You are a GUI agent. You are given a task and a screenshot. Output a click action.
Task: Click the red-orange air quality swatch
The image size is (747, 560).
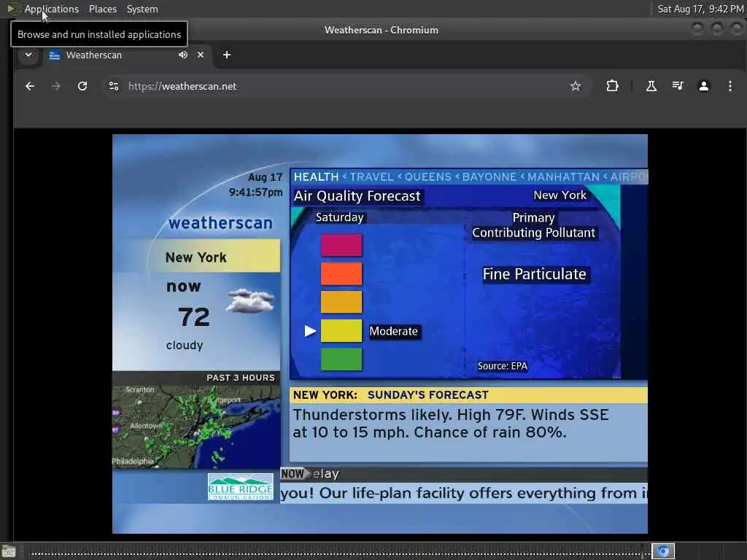pyautogui.click(x=341, y=274)
